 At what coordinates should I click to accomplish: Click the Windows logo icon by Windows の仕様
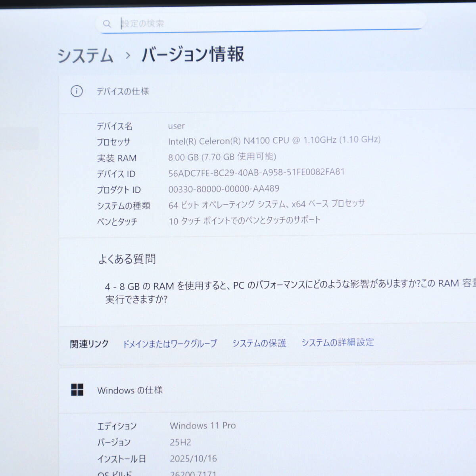(77, 390)
